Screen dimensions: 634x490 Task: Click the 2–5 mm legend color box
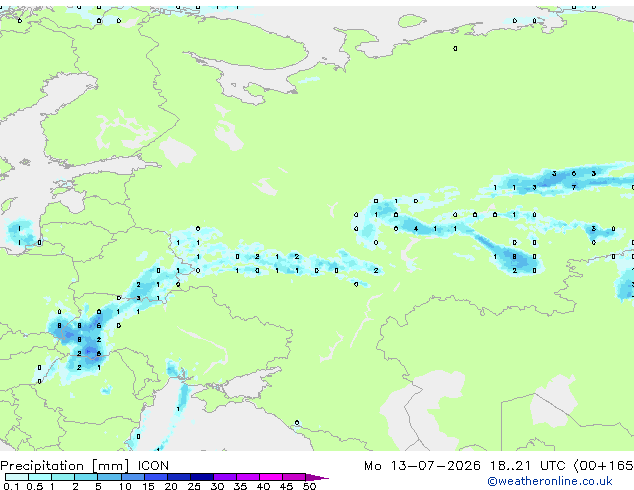tap(86, 477)
